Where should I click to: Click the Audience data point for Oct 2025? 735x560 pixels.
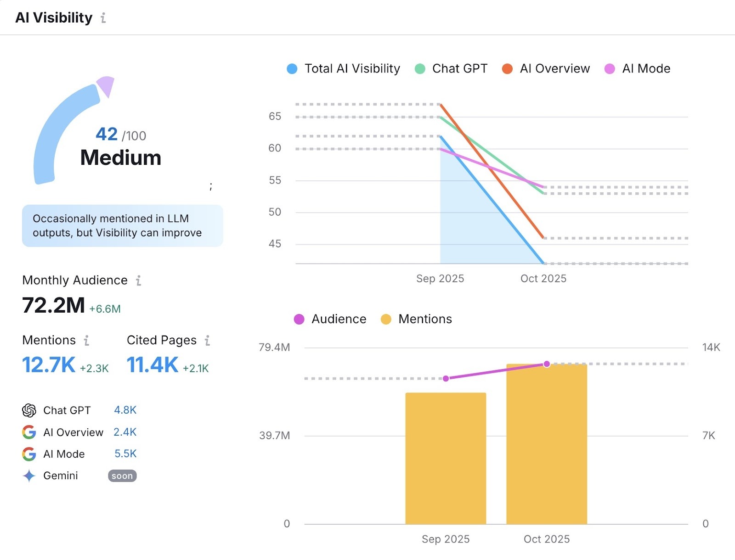pyautogui.click(x=546, y=363)
